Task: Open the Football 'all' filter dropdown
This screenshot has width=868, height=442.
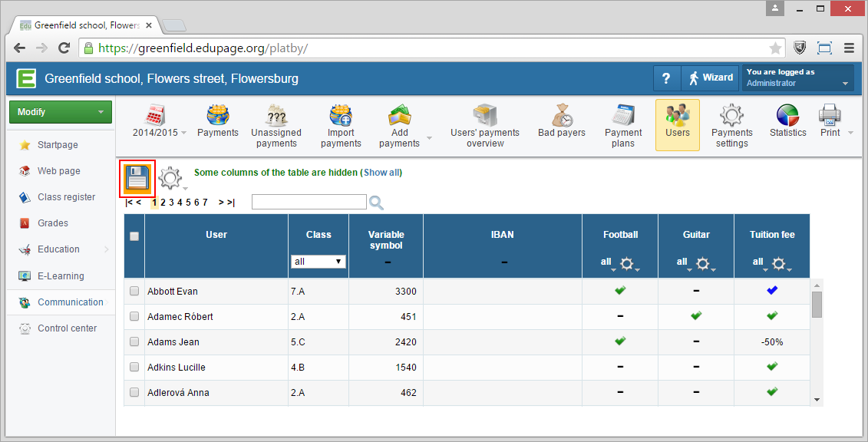Action: coord(608,262)
